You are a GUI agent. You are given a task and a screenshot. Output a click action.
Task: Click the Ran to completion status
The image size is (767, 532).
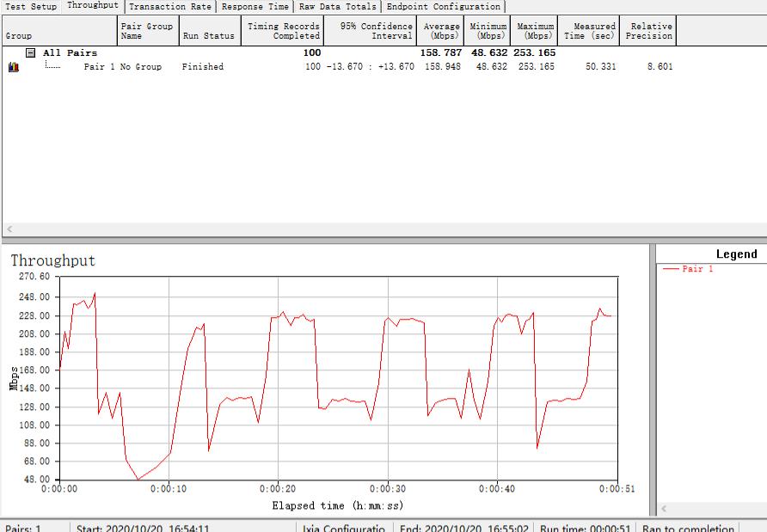(688, 528)
